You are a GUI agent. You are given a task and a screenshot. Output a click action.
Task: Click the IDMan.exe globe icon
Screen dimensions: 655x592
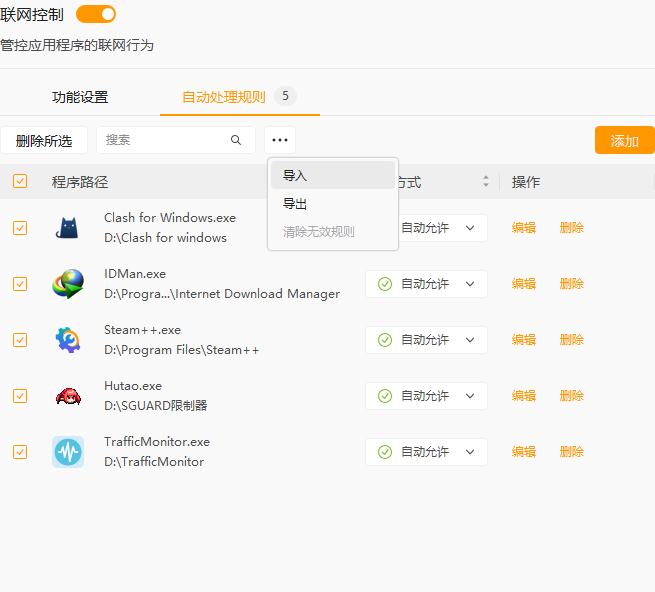point(68,284)
